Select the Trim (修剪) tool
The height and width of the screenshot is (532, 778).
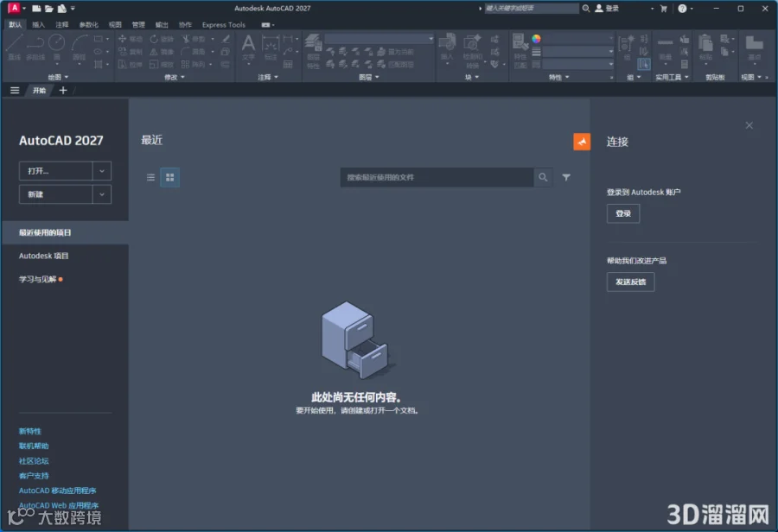point(194,39)
